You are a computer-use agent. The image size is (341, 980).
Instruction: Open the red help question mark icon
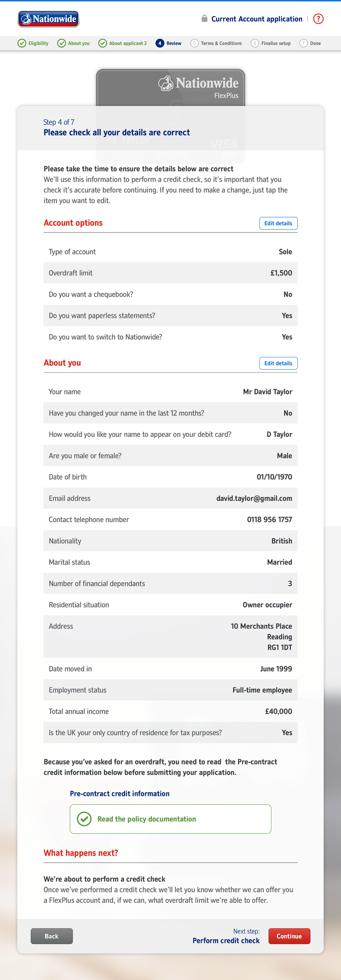318,19
